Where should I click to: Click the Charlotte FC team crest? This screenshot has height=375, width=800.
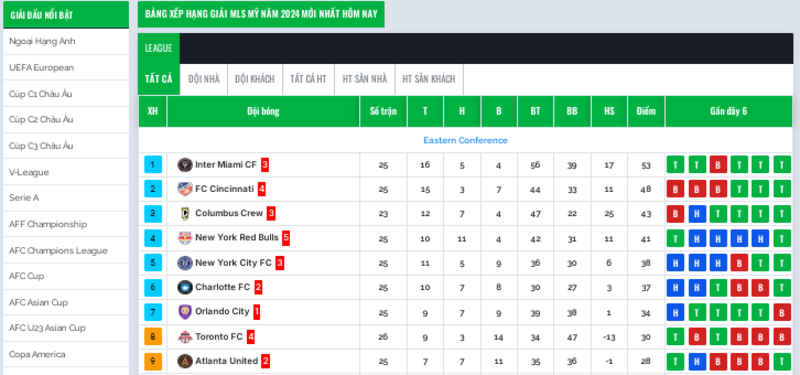coord(185,287)
